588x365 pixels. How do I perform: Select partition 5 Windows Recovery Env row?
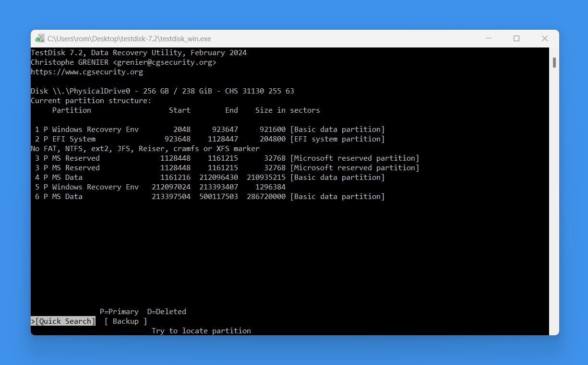pyautogui.click(x=160, y=187)
